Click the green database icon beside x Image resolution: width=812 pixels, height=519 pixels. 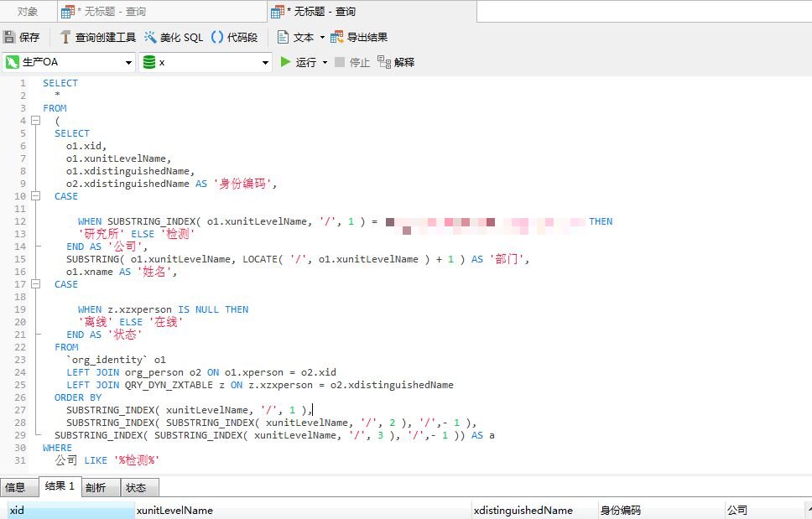(x=149, y=62)
